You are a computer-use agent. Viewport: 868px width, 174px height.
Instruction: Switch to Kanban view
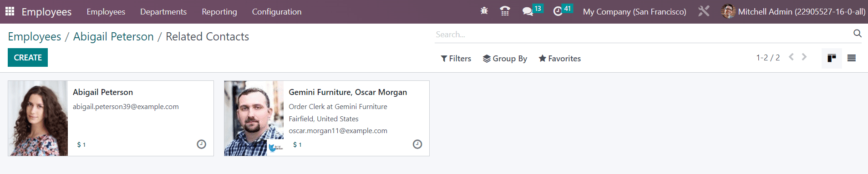pyautogui.click(x=832, y=58)
